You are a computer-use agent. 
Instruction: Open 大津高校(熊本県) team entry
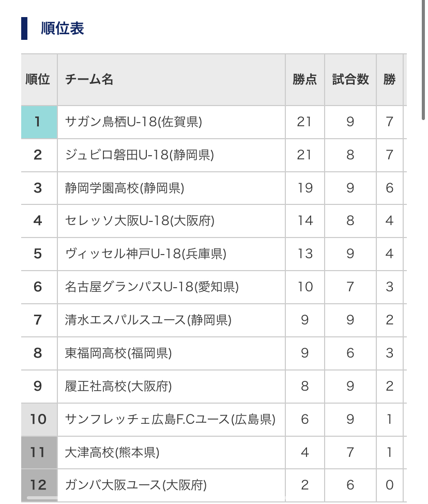pyautogui.click(x=112, y=453)
